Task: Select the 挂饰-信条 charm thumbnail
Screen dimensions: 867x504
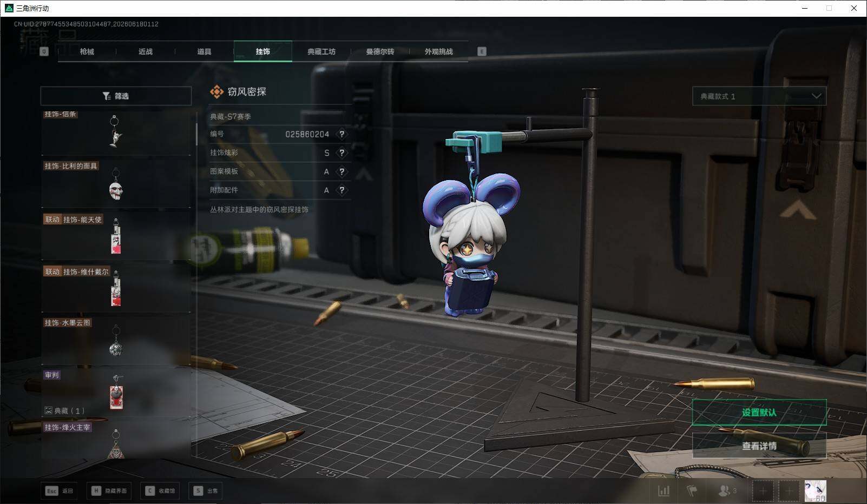Action: coord(116,132)
